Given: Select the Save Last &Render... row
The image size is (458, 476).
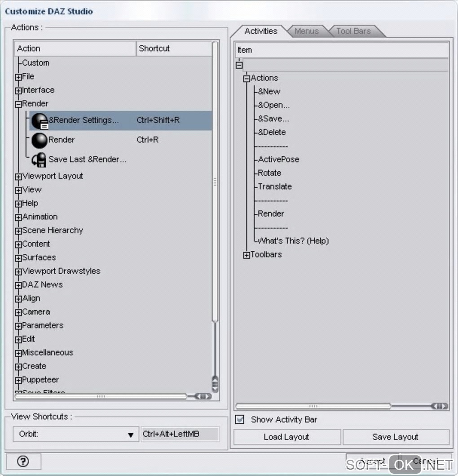Looking at the screenshot, I should [88, 160].
